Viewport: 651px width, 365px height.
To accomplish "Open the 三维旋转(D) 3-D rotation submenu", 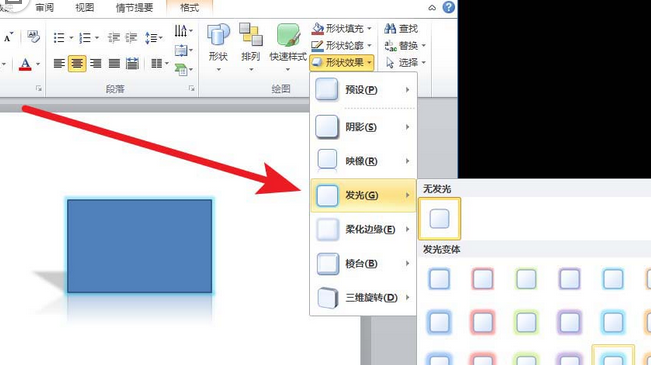I will pos(363,297).
